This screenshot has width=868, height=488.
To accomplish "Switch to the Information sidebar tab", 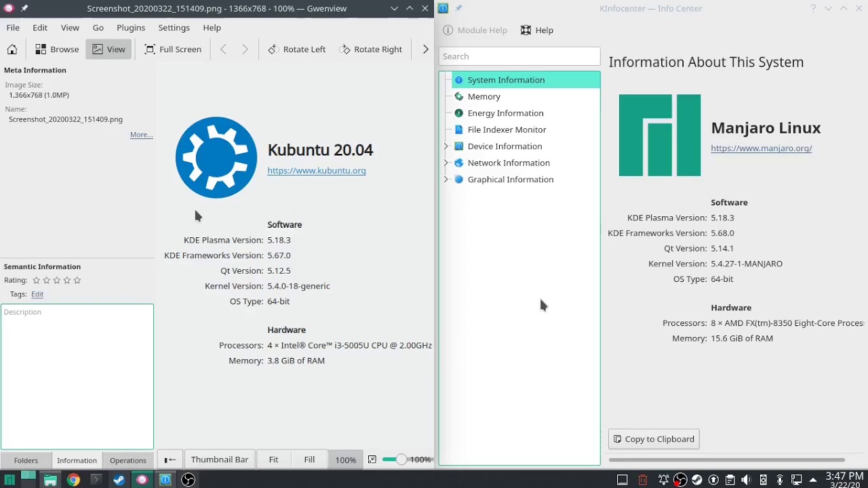I will 77,460.
